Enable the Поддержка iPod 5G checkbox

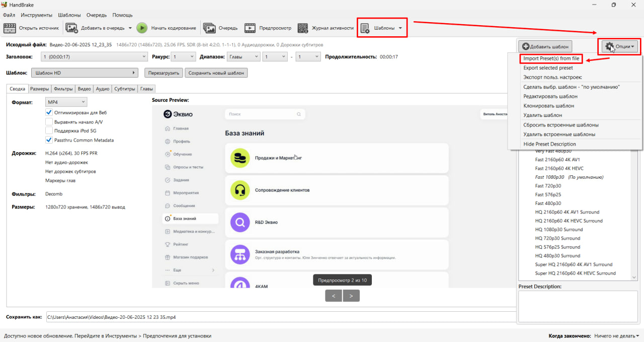pyautogui.click(x=49, y=131)
